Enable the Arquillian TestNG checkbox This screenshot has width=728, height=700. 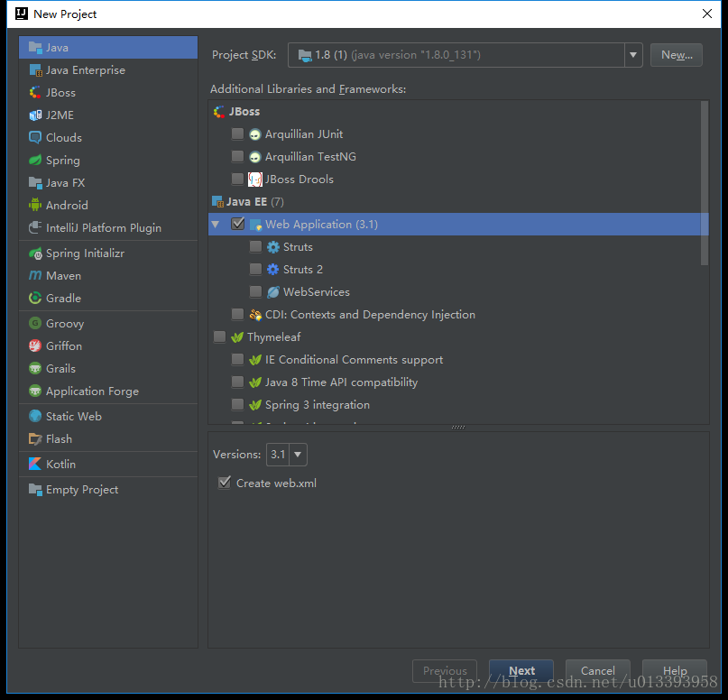pyautogui.click(x=238, y=156)
